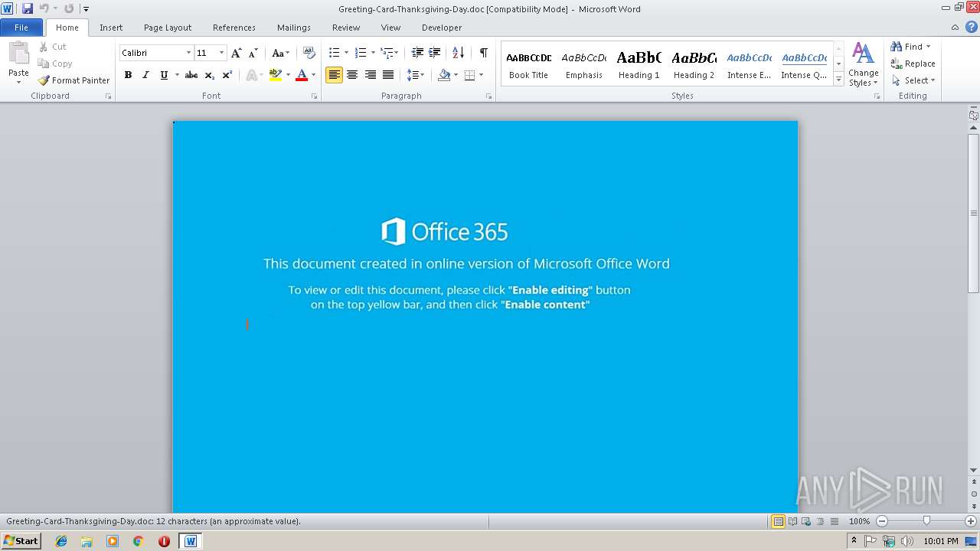
Task: Open Opera browser from taskbar
Action: point(164,541)
